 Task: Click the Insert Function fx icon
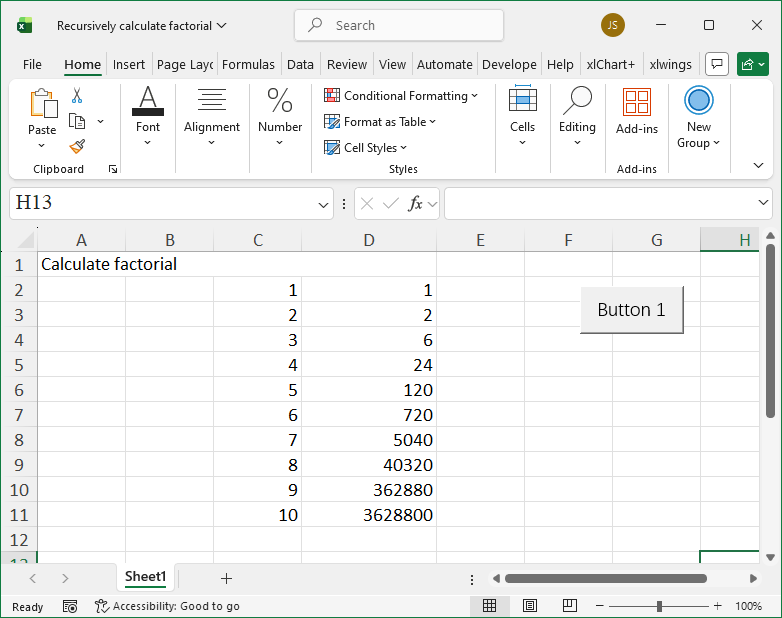point(415,204)
